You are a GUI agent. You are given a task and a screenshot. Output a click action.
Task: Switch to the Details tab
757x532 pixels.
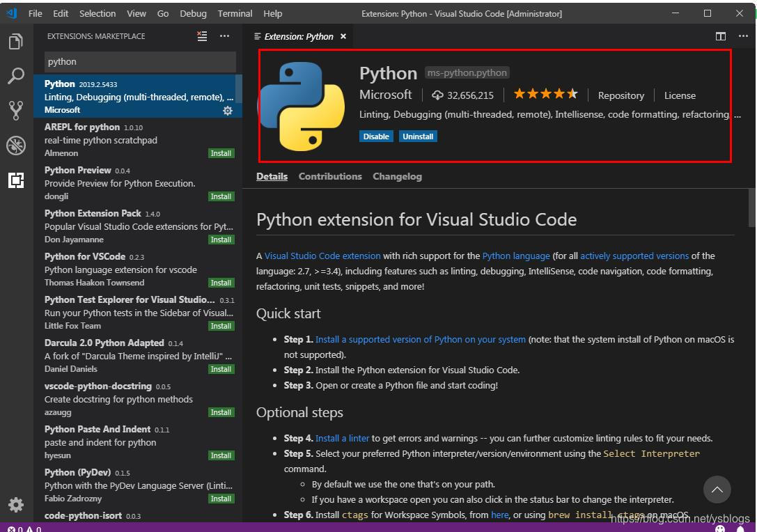[x=272, y=176]
